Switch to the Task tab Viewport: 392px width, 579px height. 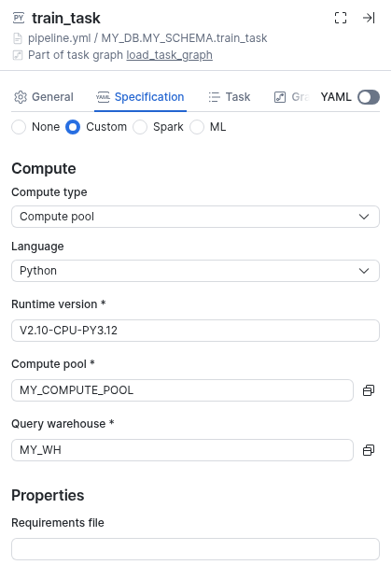click(x=230, y=97)
